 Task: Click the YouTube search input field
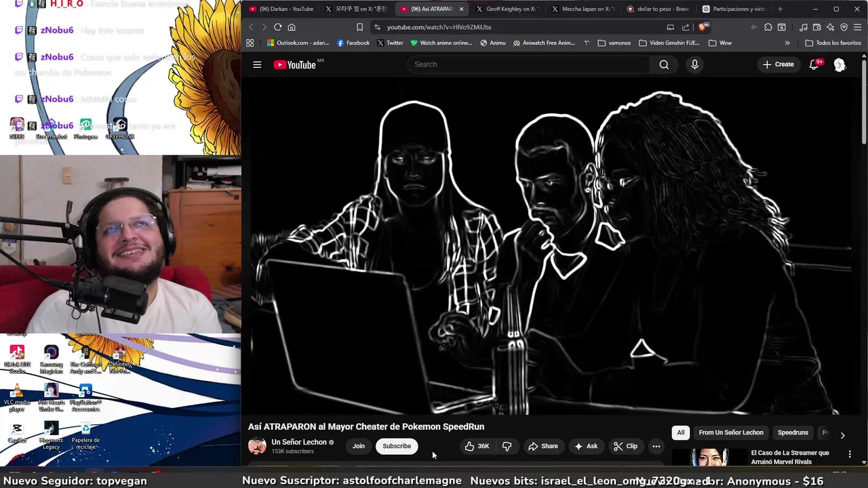coord(529,64)
